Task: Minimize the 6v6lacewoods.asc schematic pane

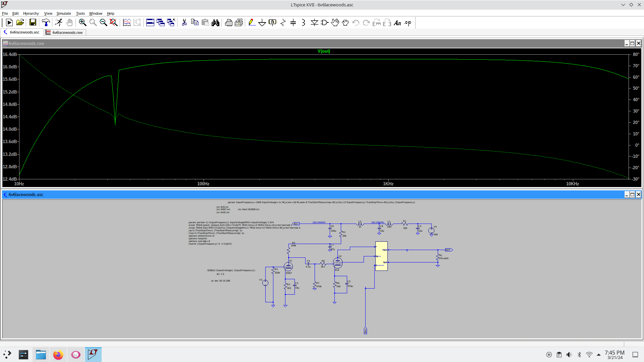Action: 627,194
